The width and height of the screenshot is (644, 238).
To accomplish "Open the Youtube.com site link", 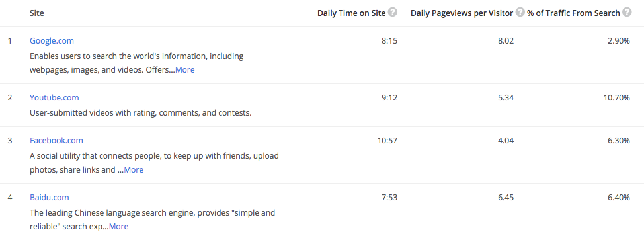I will (x=54, y=98).
